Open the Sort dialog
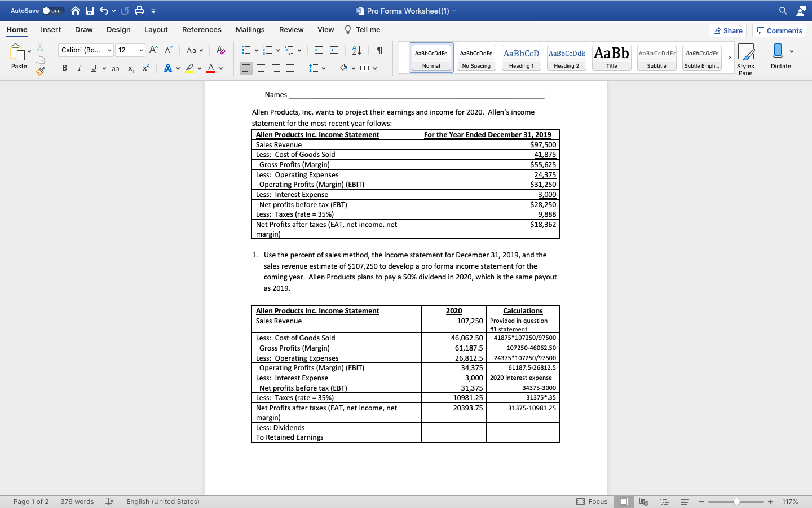Image resolution: width=812 pixels, height=508 pixels. tap(355, 50)
